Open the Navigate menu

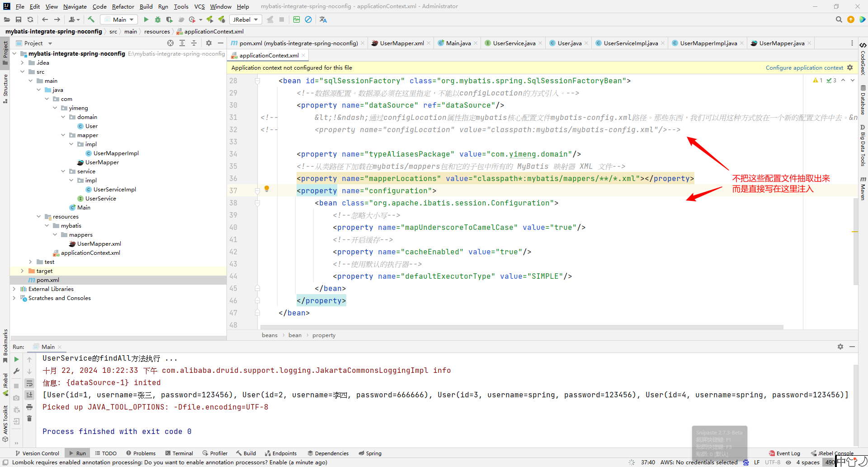(x=75, y=6)
